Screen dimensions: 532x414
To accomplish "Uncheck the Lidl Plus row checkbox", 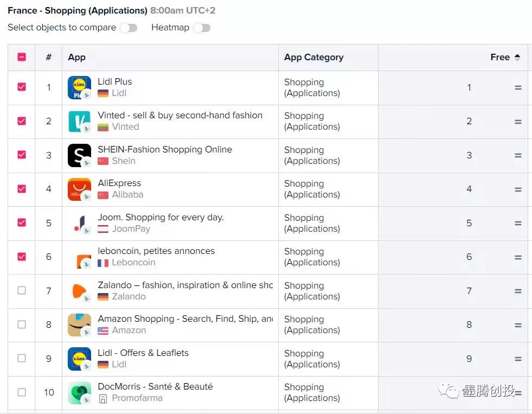I will click(x=22, y=87).
